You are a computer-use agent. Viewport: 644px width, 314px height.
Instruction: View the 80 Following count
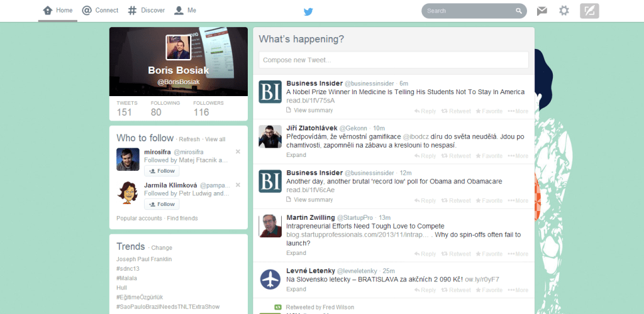(165, 108)
